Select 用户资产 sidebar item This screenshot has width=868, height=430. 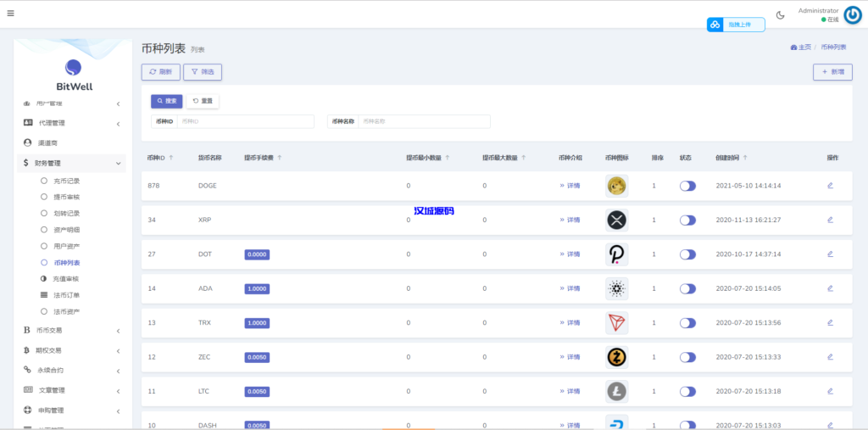(x=66, y=246)
